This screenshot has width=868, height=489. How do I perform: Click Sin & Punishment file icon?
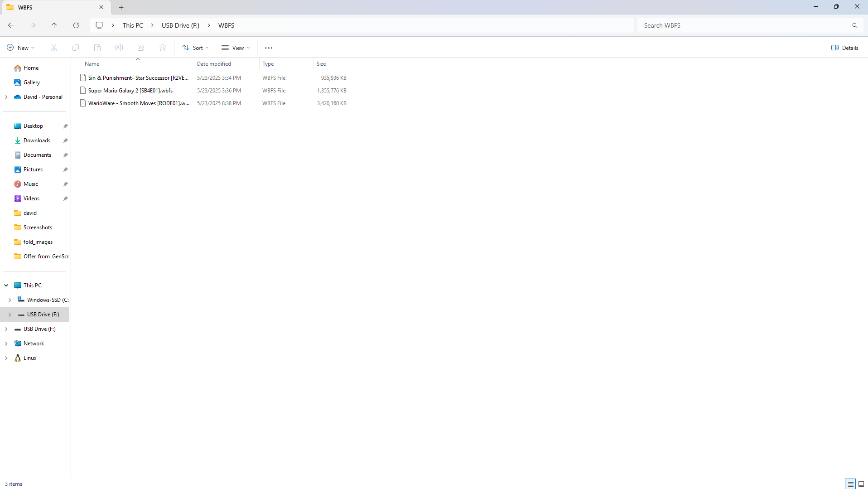[83, 78]
